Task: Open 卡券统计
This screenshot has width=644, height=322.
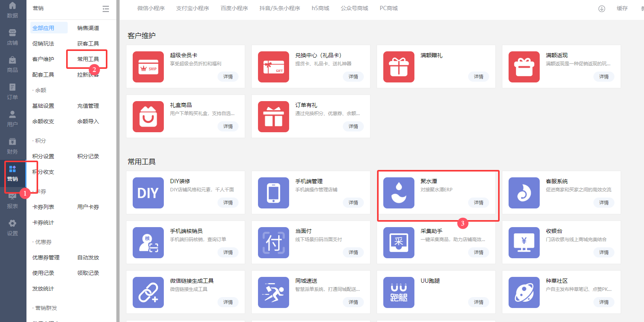Action: click(x=43, y=222)
